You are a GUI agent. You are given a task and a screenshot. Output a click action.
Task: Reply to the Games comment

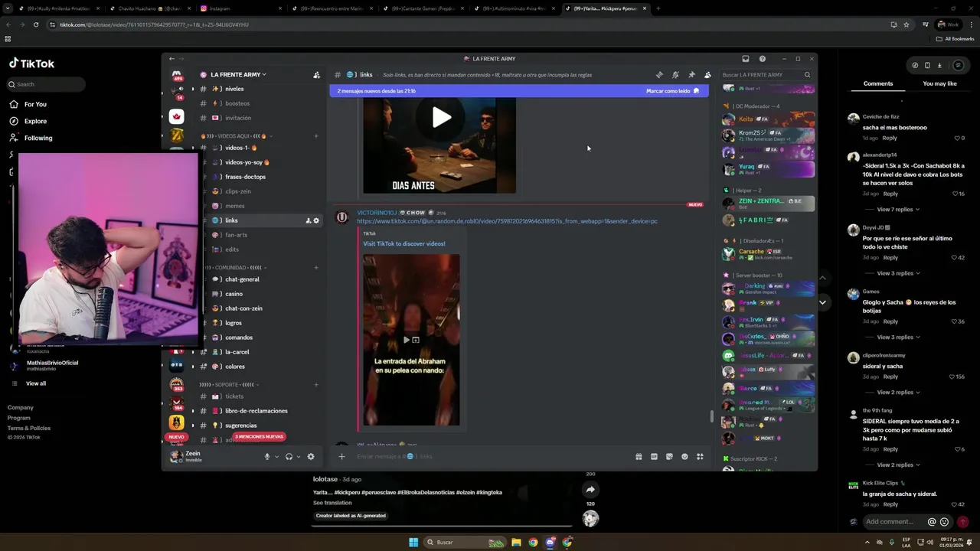coord(890,321)
